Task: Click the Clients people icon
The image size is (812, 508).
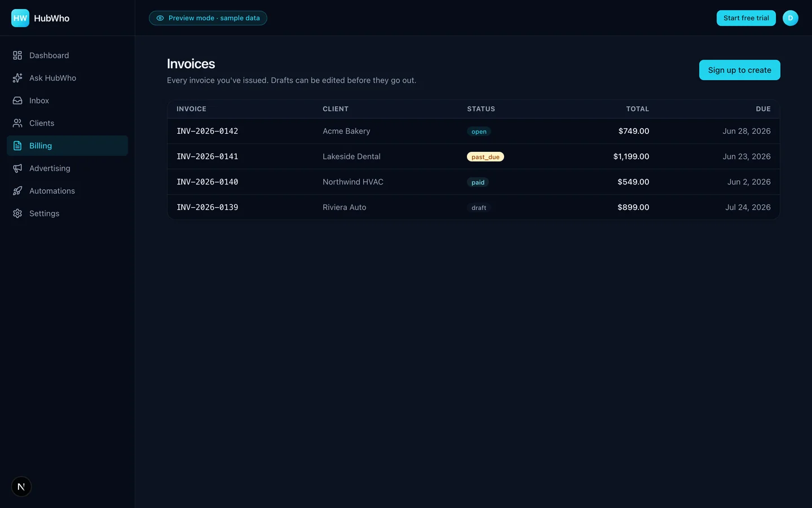Action: (17, 123)
